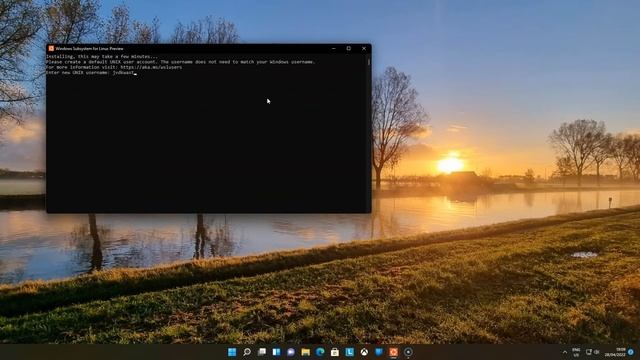Open taskbar Search magnifier
Viewport: 640px width, 360px height.
247,352
